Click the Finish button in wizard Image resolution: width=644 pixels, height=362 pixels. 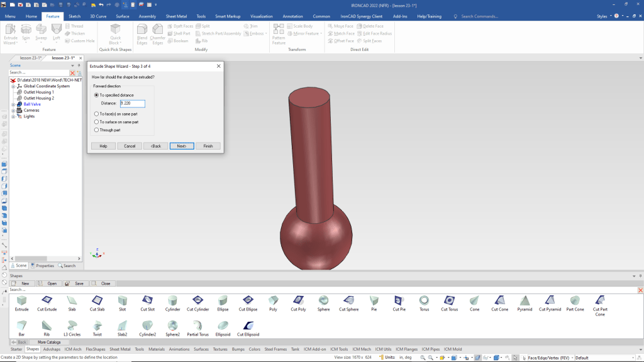[x=208, y=146]
